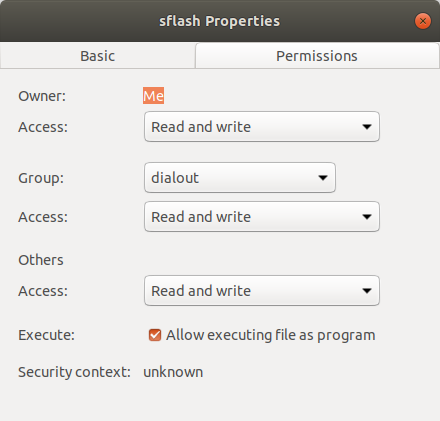The height and width of the screenshot is (421, 440).
Task: Click the Allow executing file as program label
Action: pyautogui.click(x=271, y=335)
